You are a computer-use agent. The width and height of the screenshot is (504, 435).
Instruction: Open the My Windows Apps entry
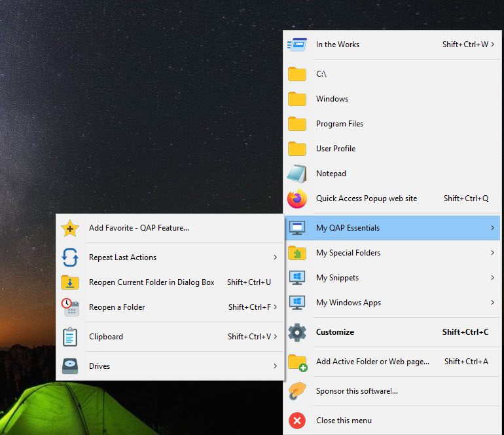coord(393,303)
